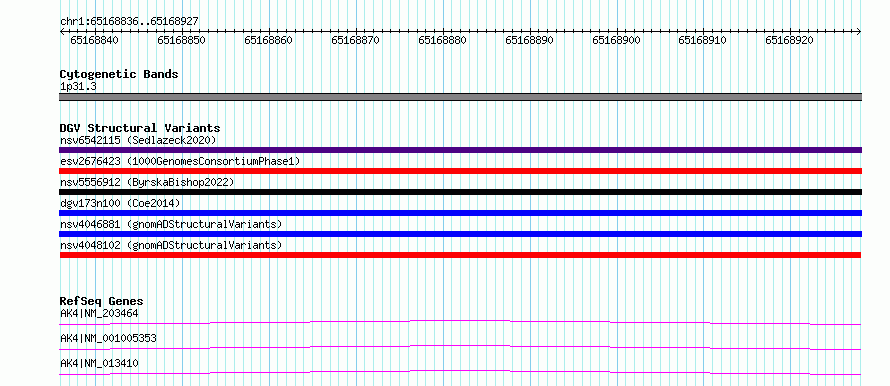Click ruler position 65168850
This screenshot has height=386, width=890.
[x=182, y=40]
